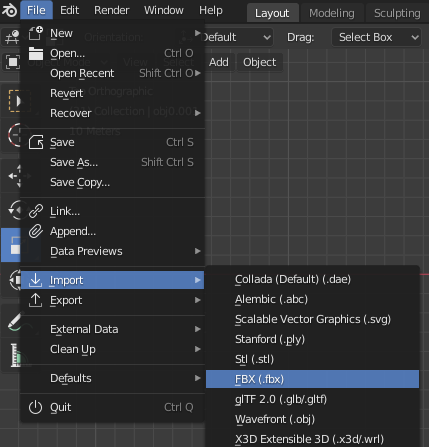Expand the Recover submenu
Screen dimensions: 429x447
tap(112, 113)
